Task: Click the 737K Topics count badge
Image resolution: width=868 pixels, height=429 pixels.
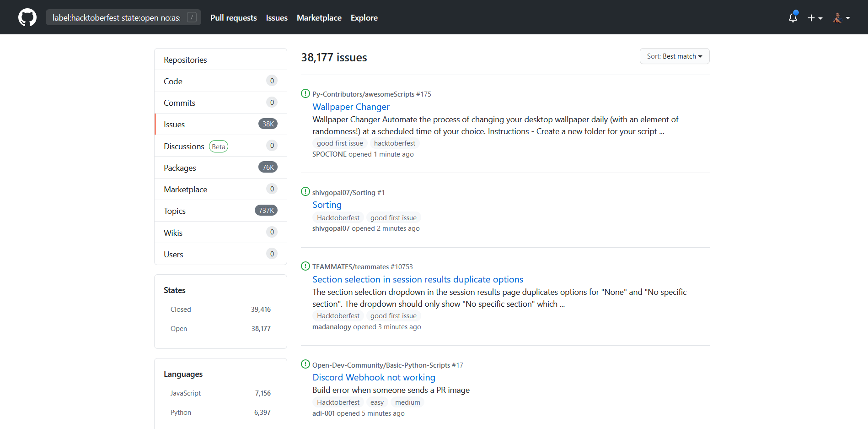Action: point(266,211)
